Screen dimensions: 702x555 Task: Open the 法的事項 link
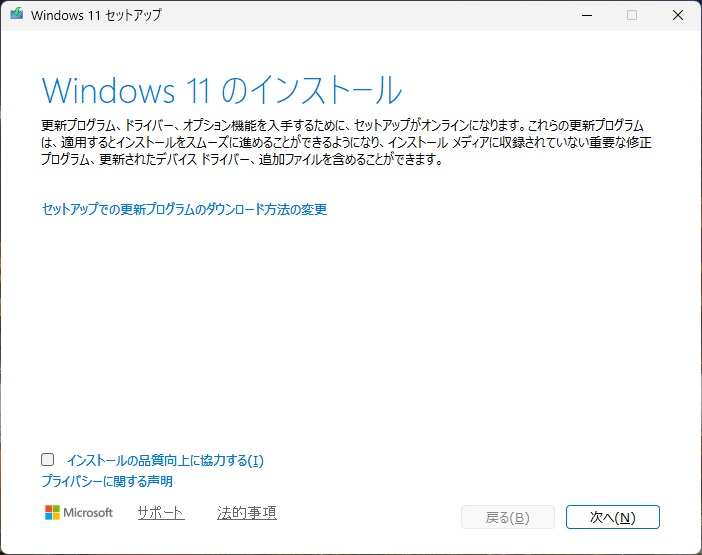(x=246, y=513)
